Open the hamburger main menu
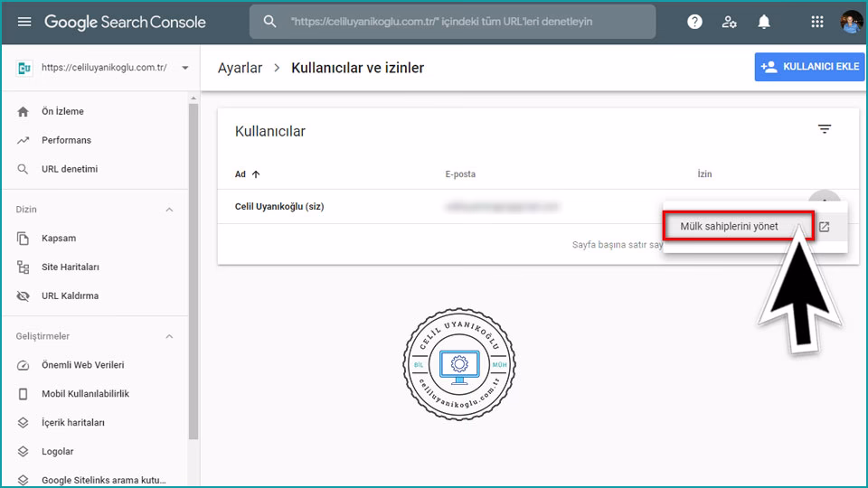 pyautogui.click(x=24, y=22)
